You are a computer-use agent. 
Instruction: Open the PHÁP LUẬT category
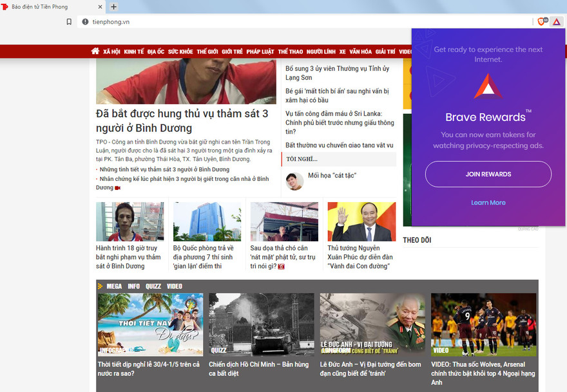pos(259,51)
